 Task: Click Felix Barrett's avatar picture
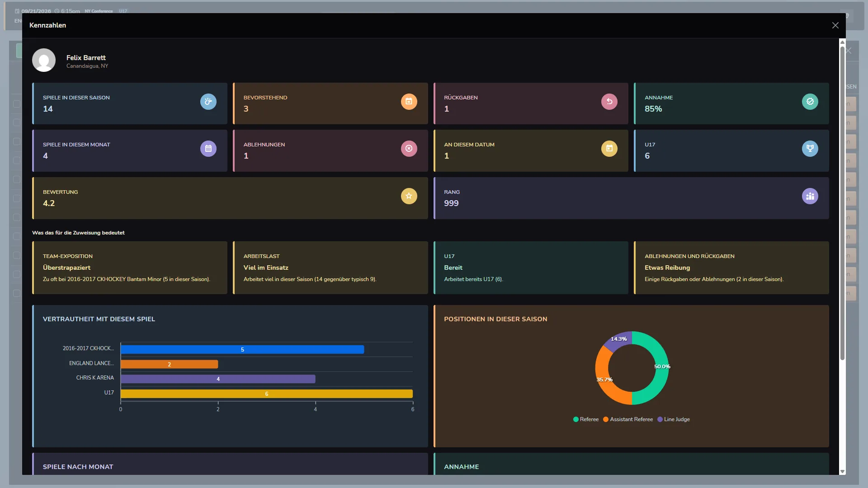pyautogui.click(x=44, y=60)
